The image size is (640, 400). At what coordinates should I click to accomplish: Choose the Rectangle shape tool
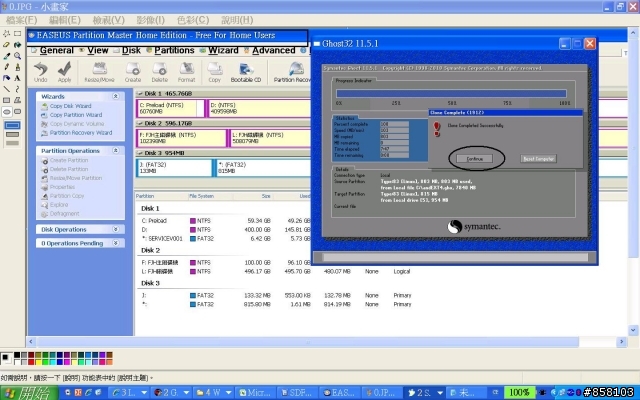7,100
